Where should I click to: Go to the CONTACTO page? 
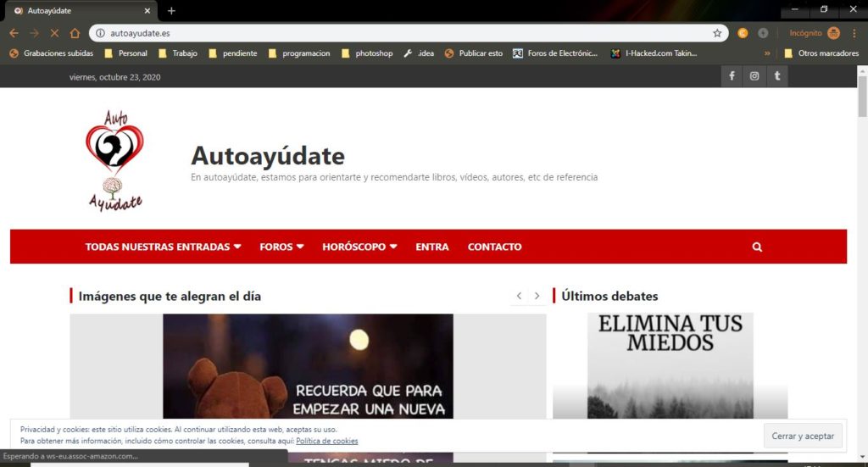(495, 247)
